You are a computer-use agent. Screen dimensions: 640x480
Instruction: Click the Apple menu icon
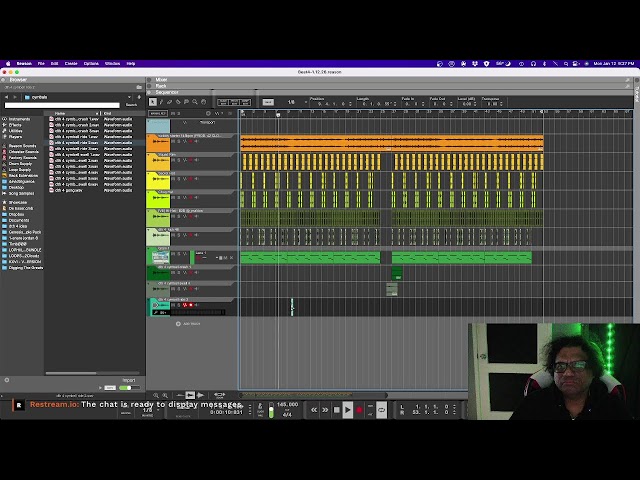[x=8, y=64]
